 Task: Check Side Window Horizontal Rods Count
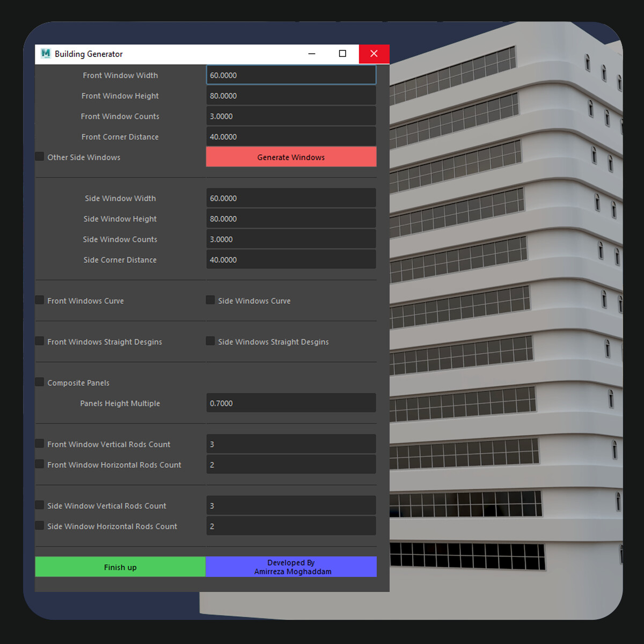(x=39, y=525)
